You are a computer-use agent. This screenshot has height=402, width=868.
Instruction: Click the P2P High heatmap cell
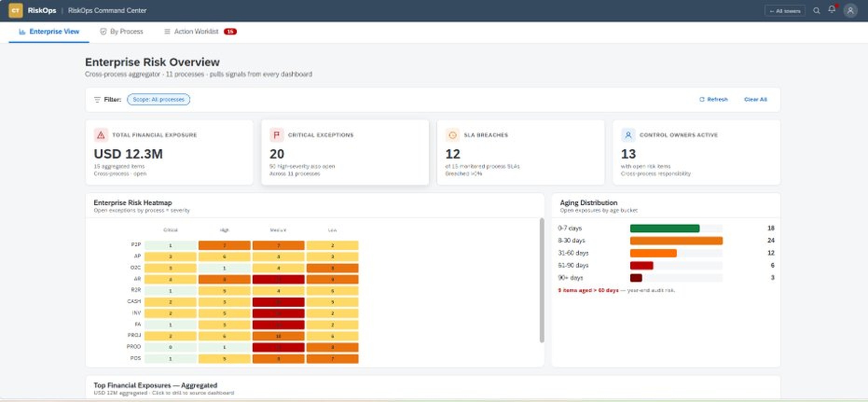pos(224,245)
